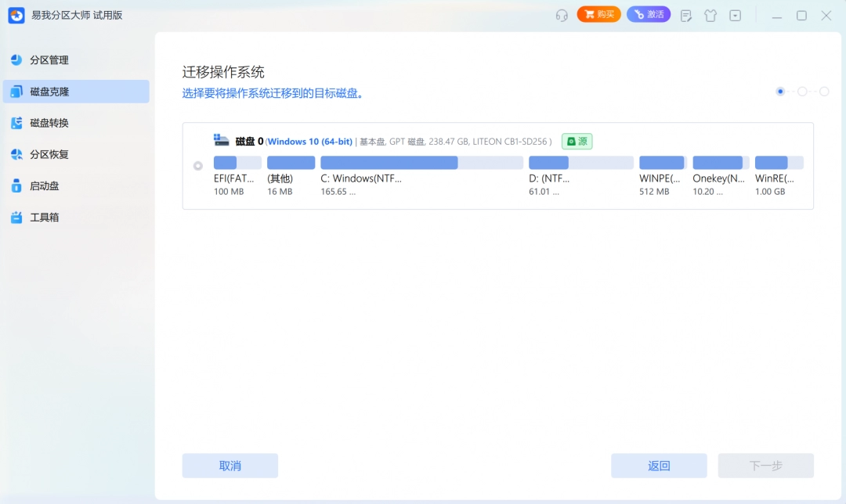
Task: Click the Onekey partition usage bar
Action: [x=721, y=162]
